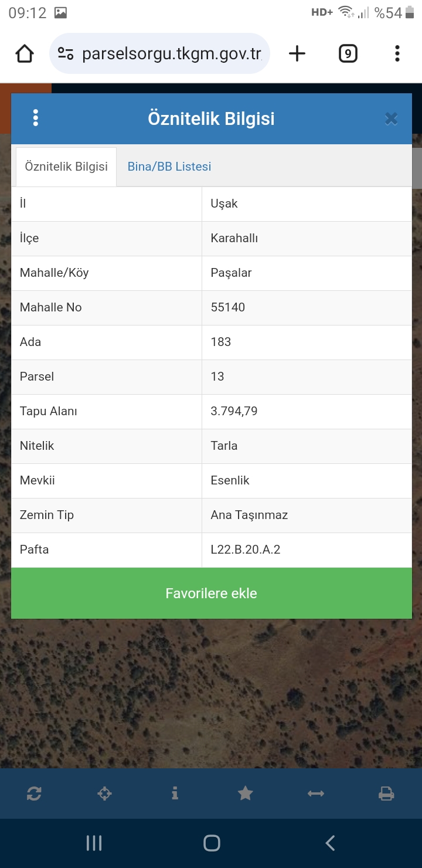422x868 pixels.
Task: Tap the Android recent apps button
Action: pos(94,843)
